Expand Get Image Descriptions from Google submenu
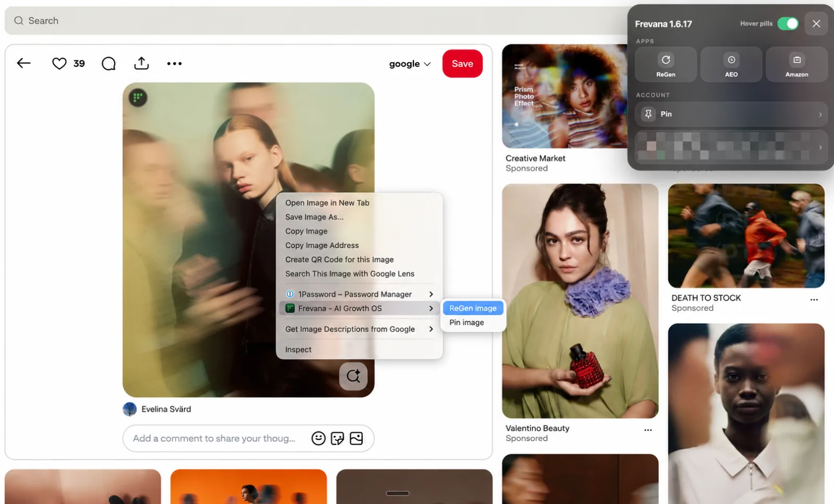The width and height of the screenshot is (834, 504). coord(359,329)
